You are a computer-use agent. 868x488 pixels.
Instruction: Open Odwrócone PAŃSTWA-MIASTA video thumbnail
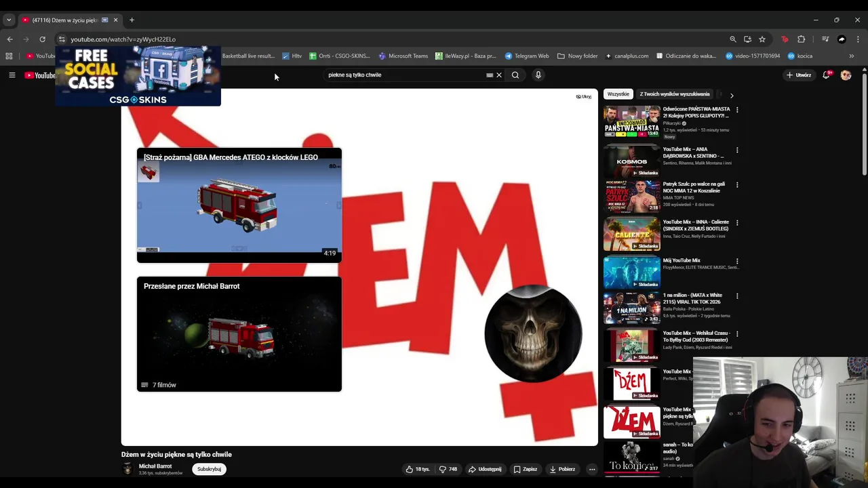(x=631, y=122)
